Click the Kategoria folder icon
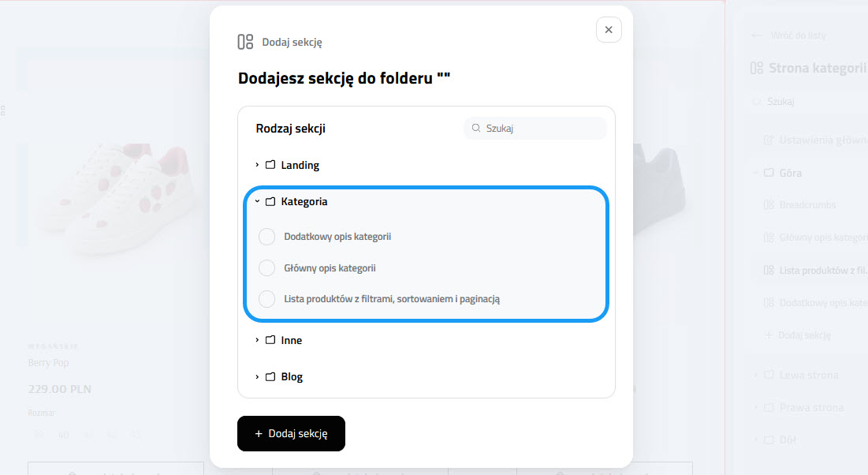Screen dimensions: 868x475 pyautogui.click(x=270, y=202)
